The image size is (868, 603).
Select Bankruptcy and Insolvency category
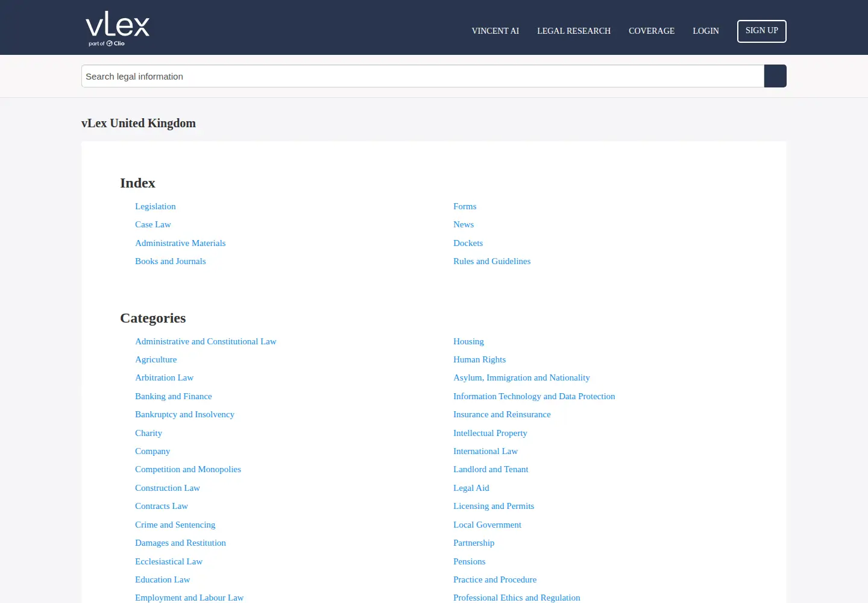click(184, 414)
